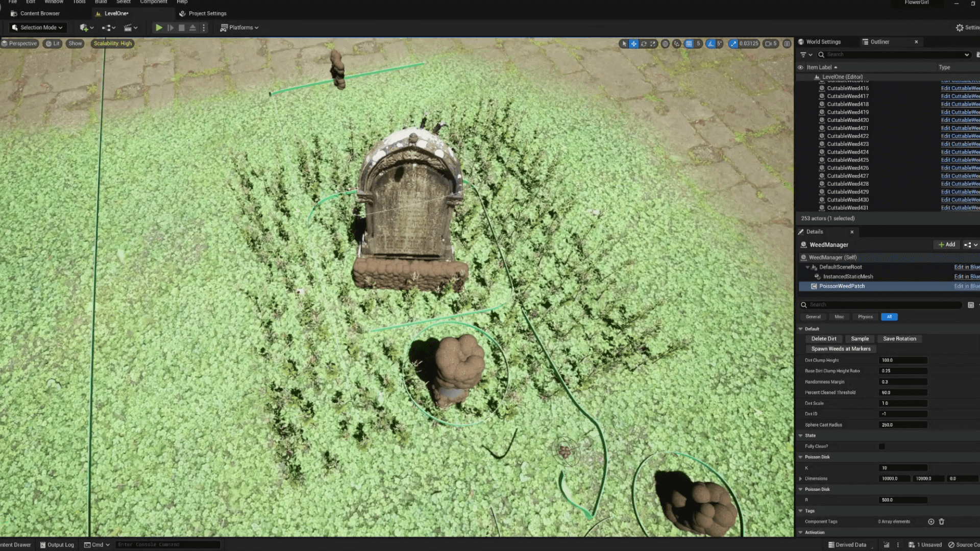Toggle grid snapping in viewport toolbar
Screen dimensions: 980x551
click(689, 44)
